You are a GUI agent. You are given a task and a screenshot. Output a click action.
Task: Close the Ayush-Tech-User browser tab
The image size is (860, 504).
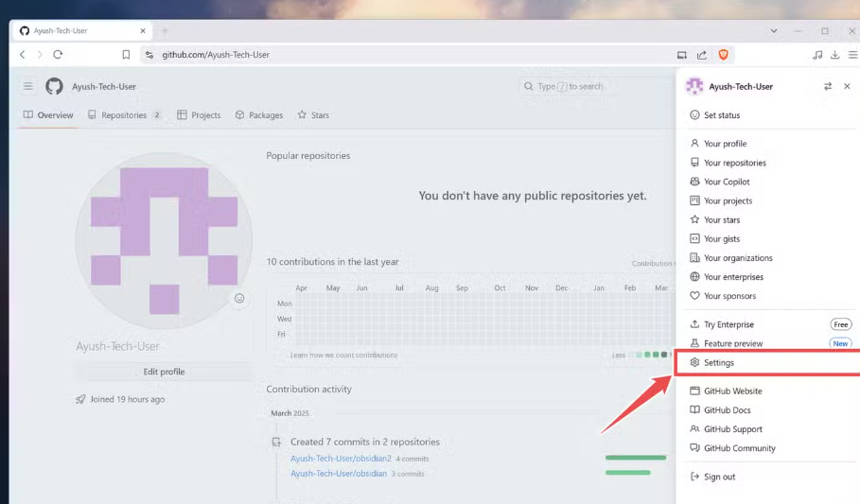143,30
